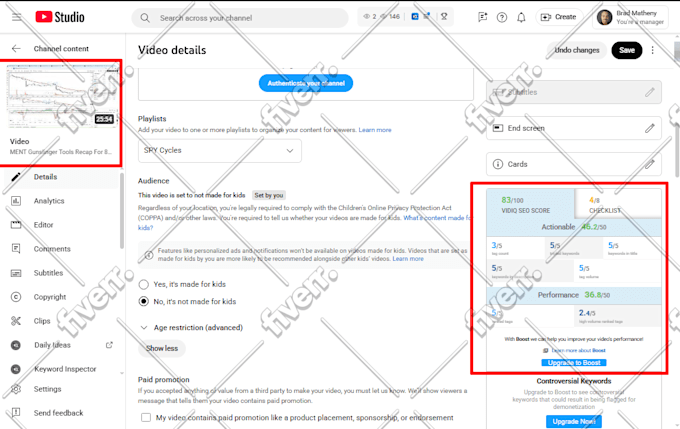
Task: Open the AI feedback chat icon
Action: pos(482,17)
